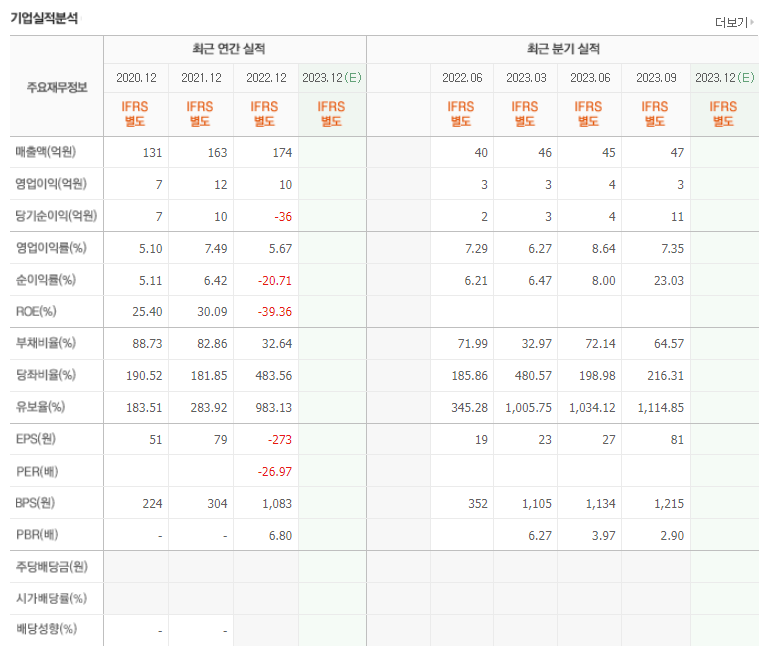This screenshot has width=767, height=646.
Task: Click the 2022.12 annual column header
Action: click(x=266, y=78)
